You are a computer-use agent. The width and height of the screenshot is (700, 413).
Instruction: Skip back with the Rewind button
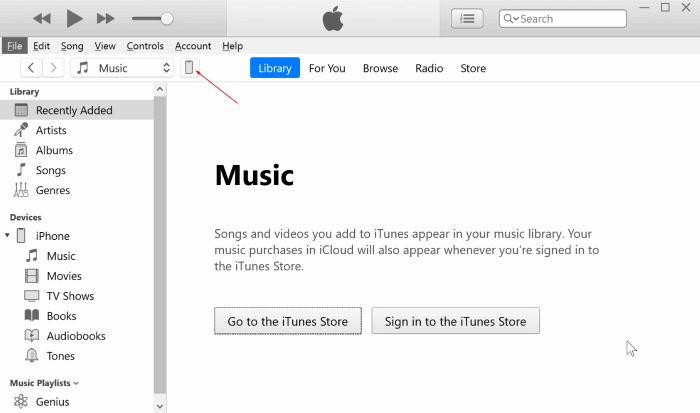pos(42,19)
